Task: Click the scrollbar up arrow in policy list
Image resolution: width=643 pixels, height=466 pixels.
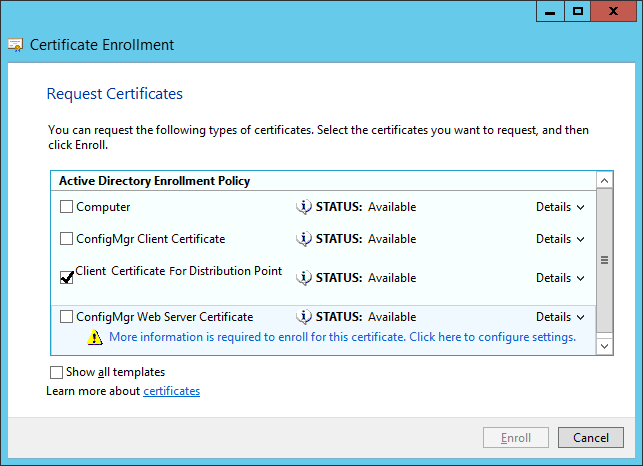Action: [604, 180]
